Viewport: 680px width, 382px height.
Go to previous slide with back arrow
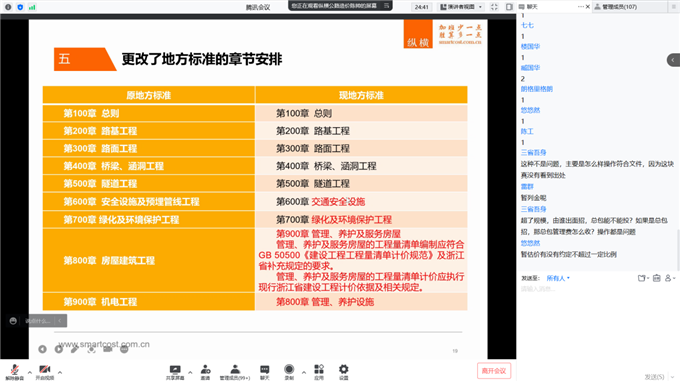(42, 349)
